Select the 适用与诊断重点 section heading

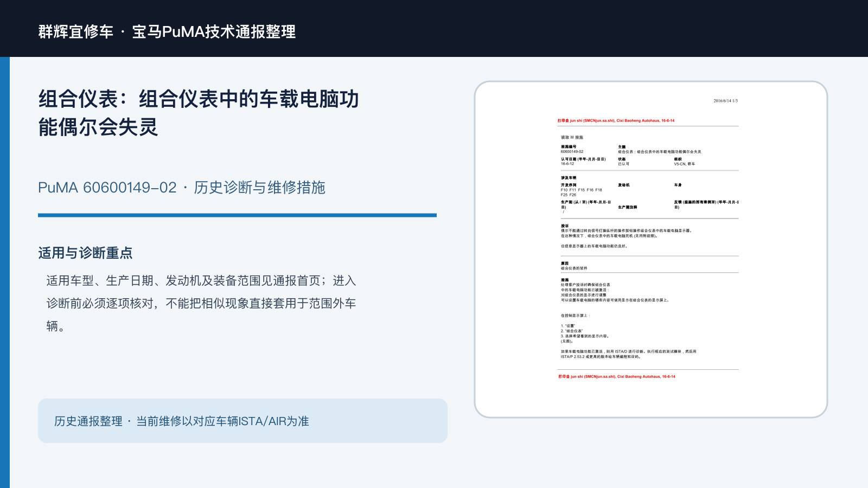tap(85, 253)
